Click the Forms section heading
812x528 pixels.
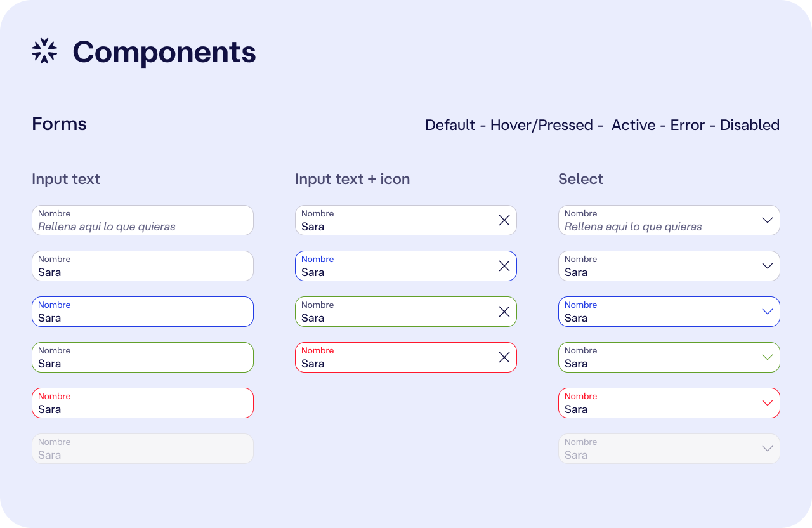(x=59, y=124)
